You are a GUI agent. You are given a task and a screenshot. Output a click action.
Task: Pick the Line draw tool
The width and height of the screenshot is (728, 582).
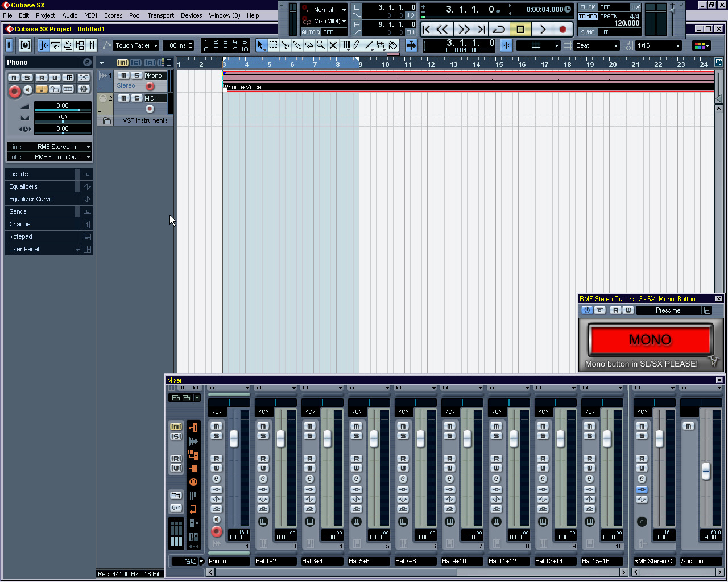(369, 45)
